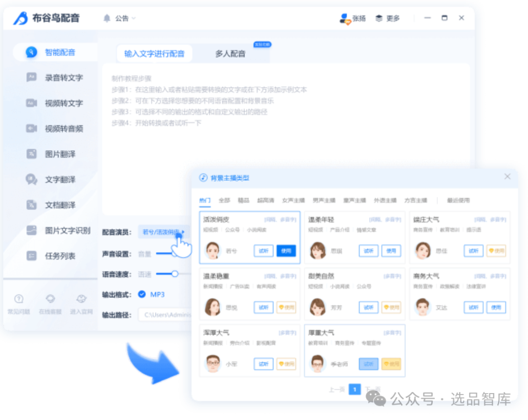The image size is (528, 420).
Task: Select the 思佳 voice avatar
Action: pos(422,251)
